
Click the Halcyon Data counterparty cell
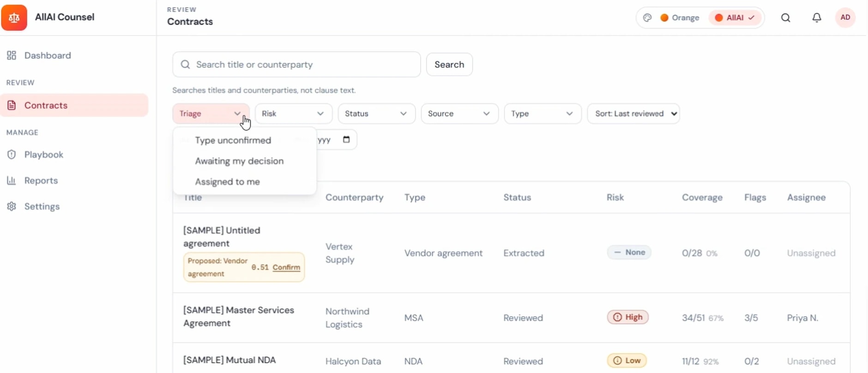[353, 361]
